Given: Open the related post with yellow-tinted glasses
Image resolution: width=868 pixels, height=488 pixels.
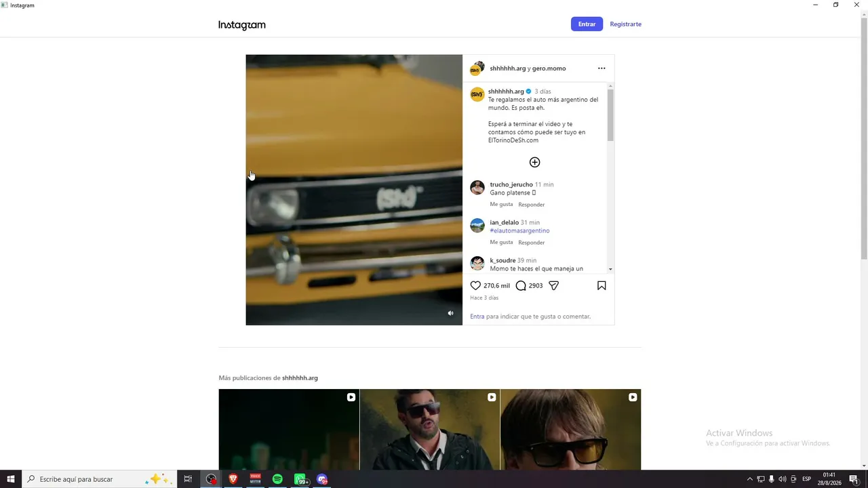Looking at the screenshot, I should [x=571, y=430].
